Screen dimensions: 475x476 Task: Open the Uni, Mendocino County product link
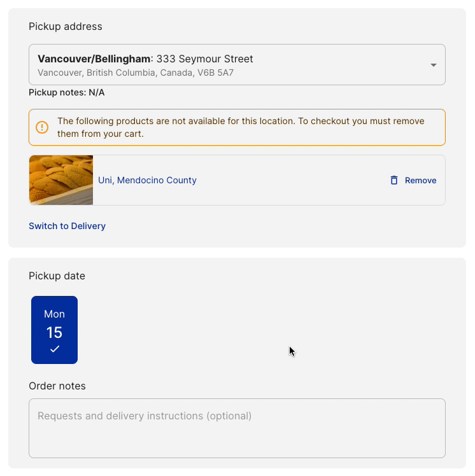[x=147, y=180]
